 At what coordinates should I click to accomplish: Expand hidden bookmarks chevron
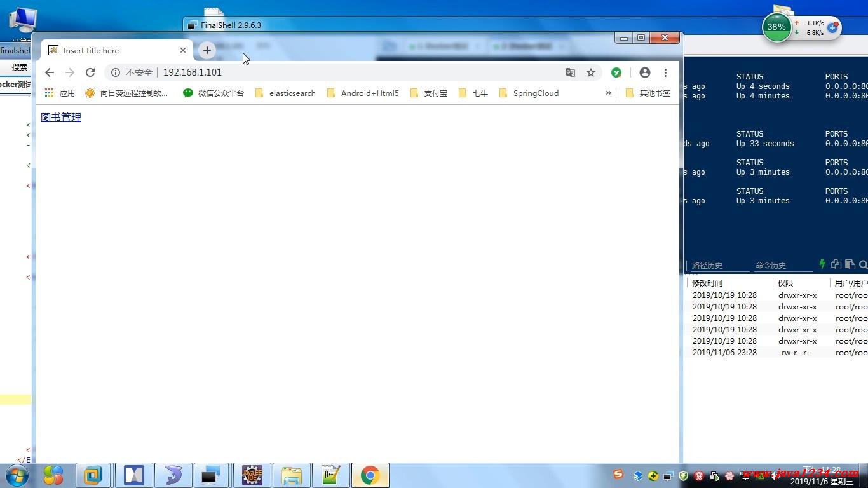[x=608, y=93]
